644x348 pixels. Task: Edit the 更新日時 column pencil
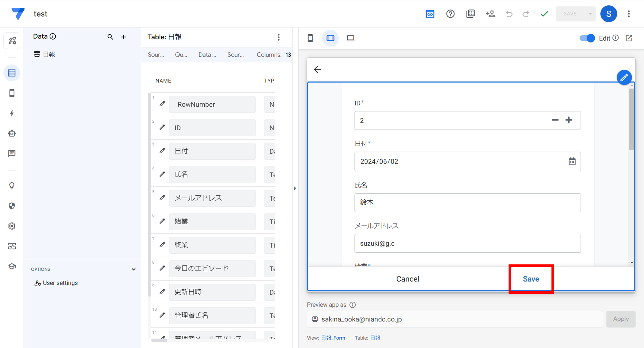162,292
